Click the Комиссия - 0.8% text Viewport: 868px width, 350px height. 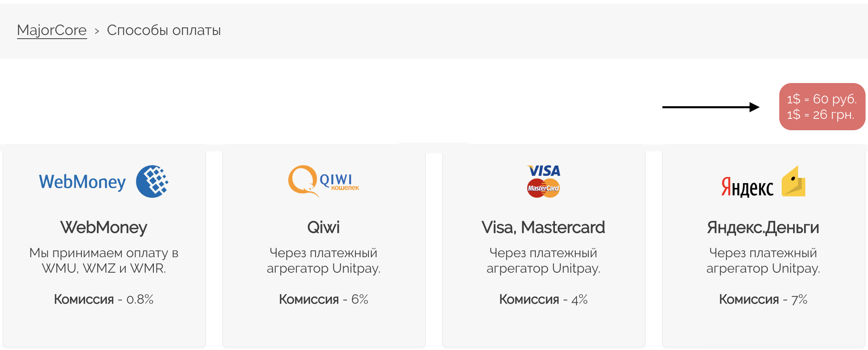tap(104, 300)
